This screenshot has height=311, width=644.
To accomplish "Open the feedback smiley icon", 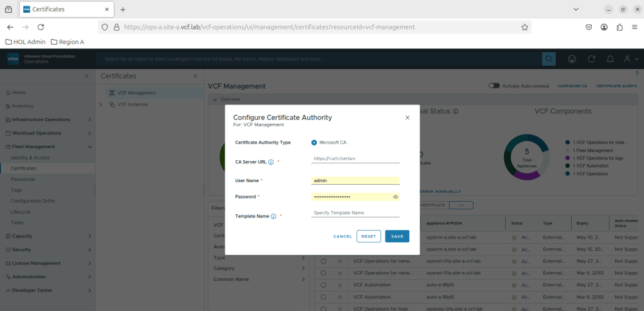I will (572, 59).
